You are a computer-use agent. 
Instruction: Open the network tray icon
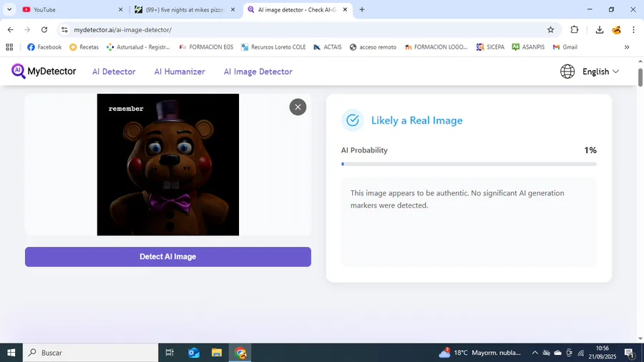[581, 353]
